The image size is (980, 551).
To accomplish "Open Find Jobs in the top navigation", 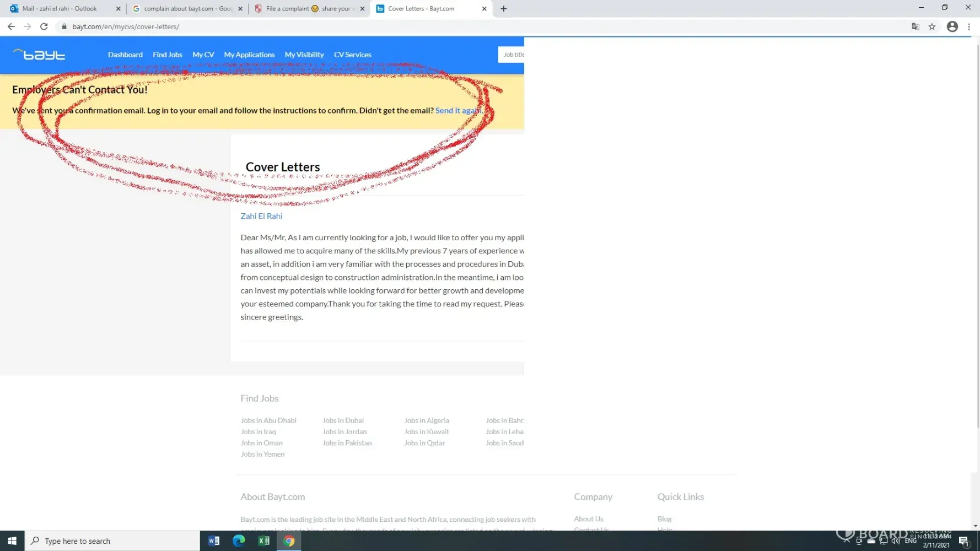I will tap(168, 55).
